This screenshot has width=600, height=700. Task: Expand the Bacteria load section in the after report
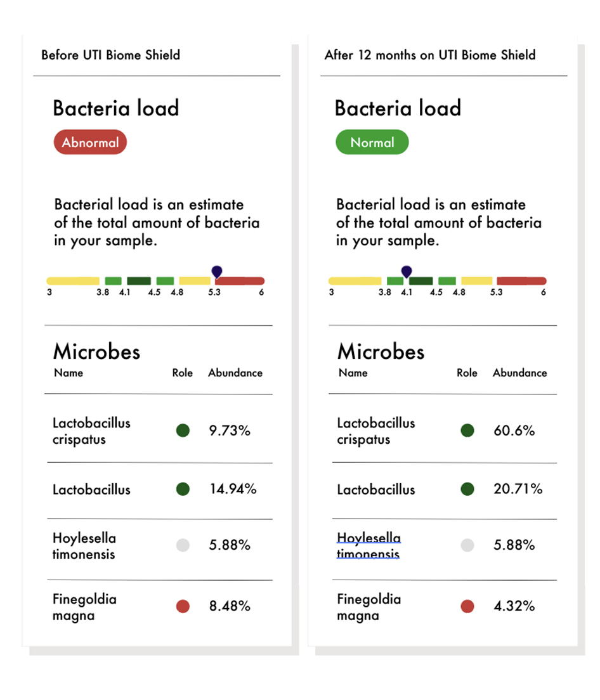397,108
